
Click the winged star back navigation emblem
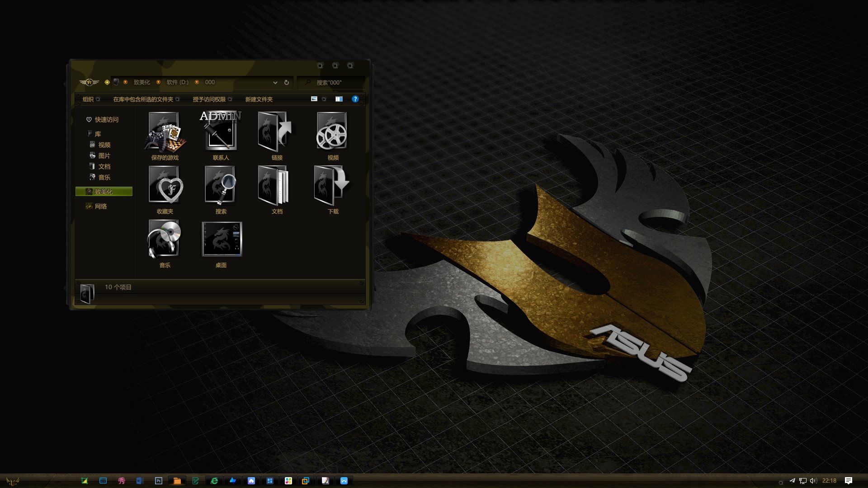(89, 82)
